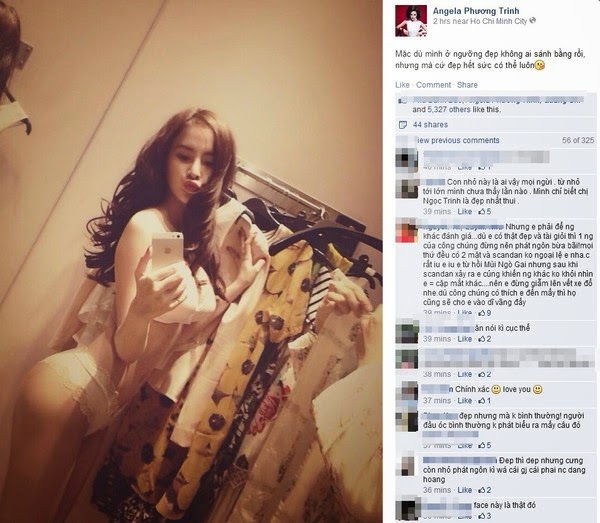Open the 44 shares link
Image resolution: width=600 pixels, height=523 pixels.
pos(430,125)
